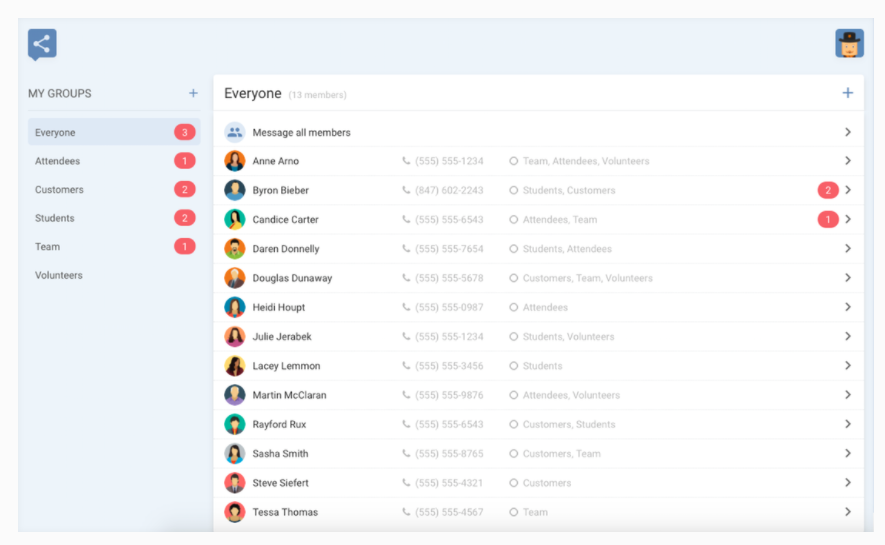
Task: Click the Everyone group unread badge 3
Action: click(185, 132)
